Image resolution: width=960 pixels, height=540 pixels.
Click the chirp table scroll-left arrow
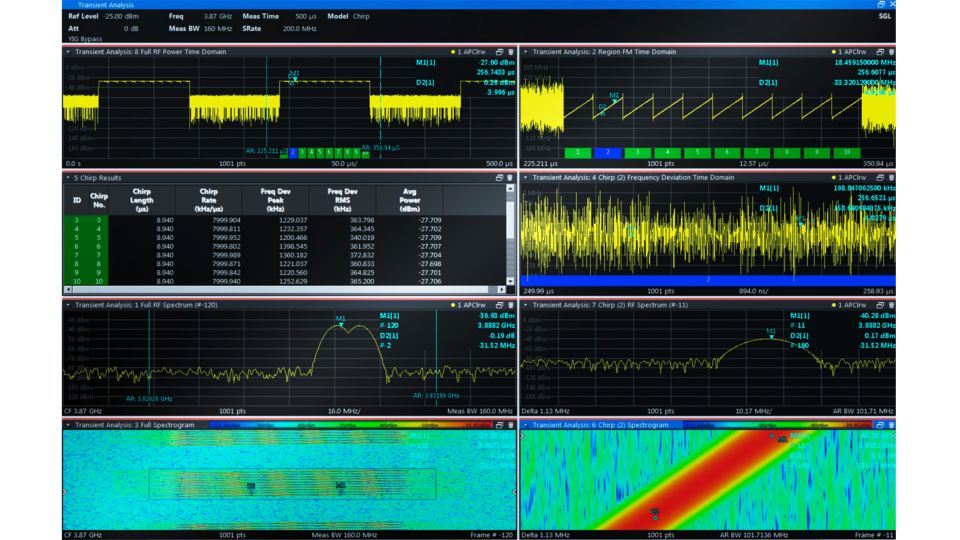pyautogui.click(x=68, y=290)
